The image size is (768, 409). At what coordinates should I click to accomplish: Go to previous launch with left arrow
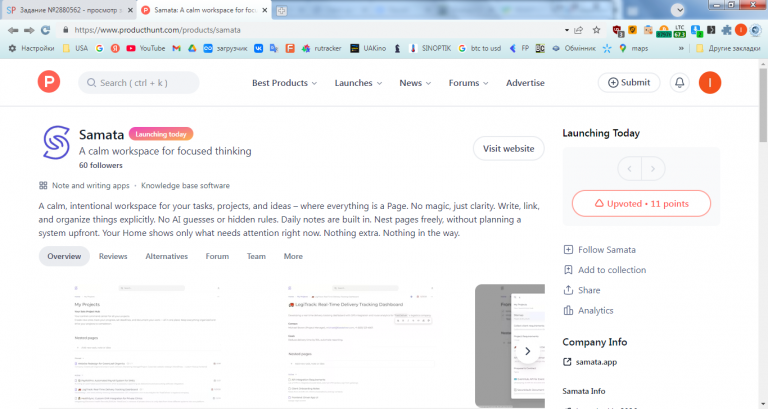pos(629,169)
